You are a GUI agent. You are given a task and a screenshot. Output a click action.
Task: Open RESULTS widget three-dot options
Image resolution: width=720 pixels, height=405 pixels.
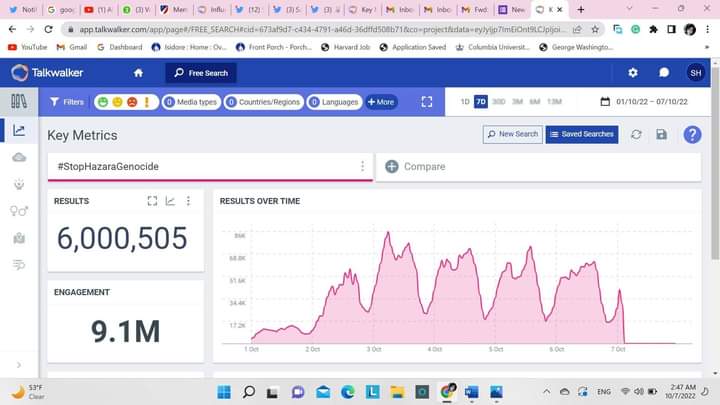pyautogui.click(x=188, y=201)
